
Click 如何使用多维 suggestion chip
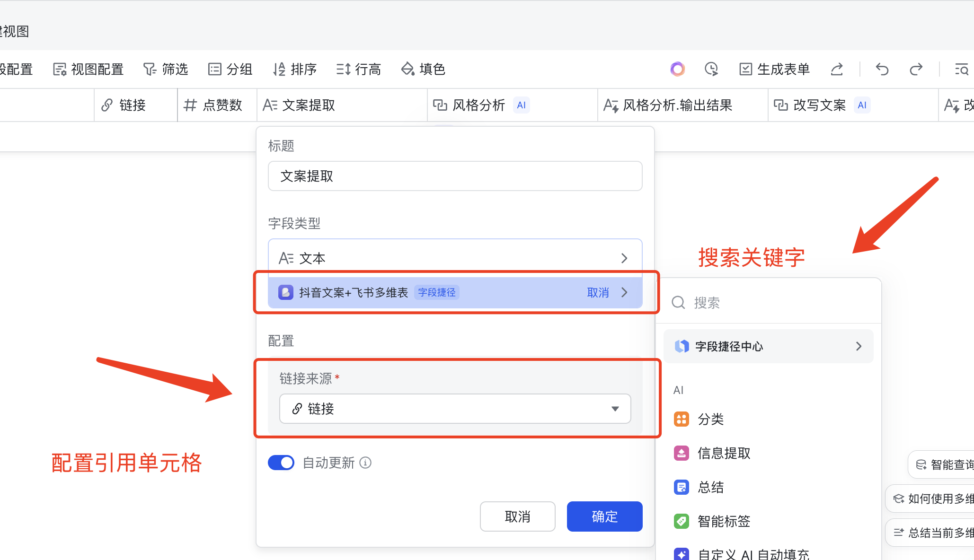coord(930,499)
